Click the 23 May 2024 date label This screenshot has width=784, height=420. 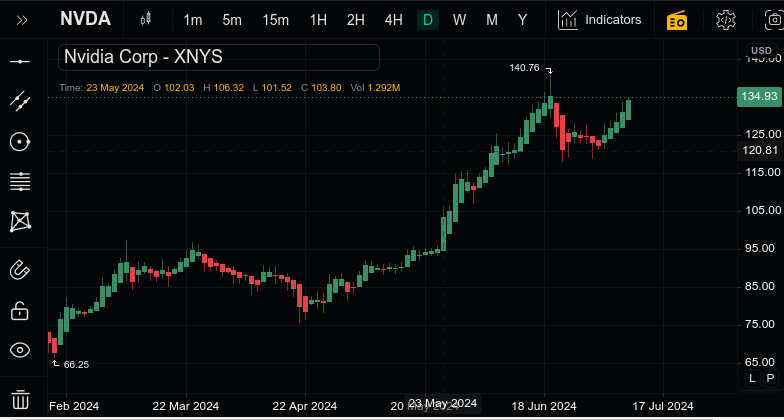coord(443,403)
